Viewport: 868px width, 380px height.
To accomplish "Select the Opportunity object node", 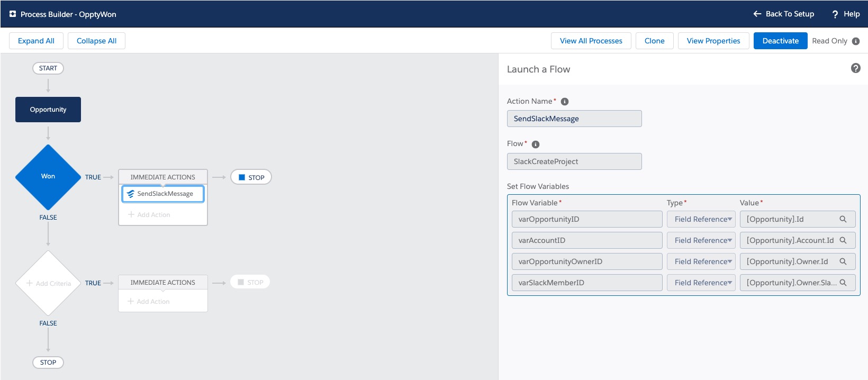I will click(x=48, y=110).
